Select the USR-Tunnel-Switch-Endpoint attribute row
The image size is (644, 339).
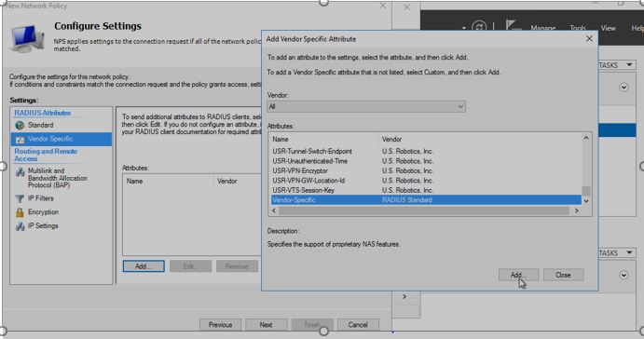click(x=426, y=151)
